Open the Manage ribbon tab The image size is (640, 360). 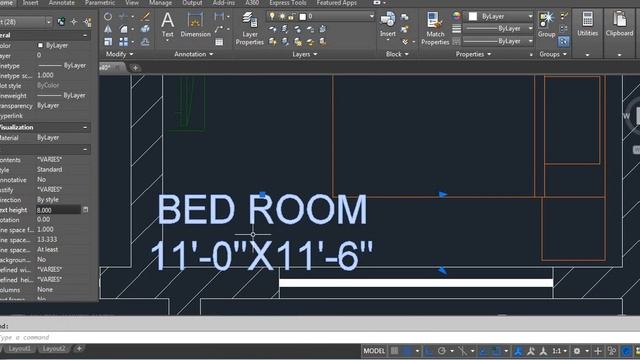coord(160,3)
